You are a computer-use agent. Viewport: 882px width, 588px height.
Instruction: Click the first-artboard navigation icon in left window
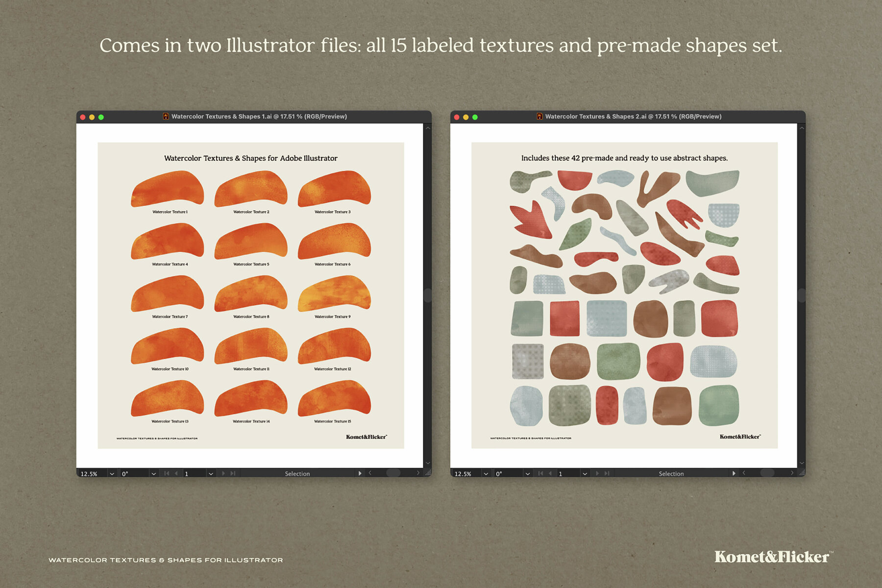167,473
